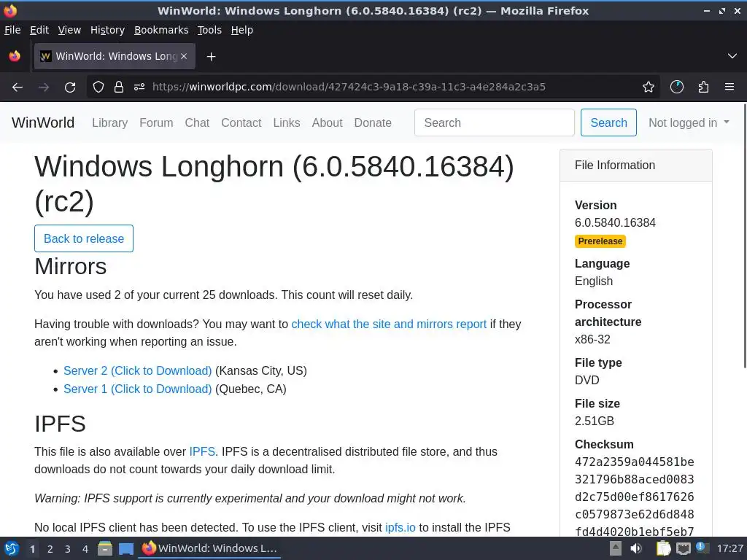Click the x86-32 architecture value
747x560 pixels.
[x=592, y=340]
